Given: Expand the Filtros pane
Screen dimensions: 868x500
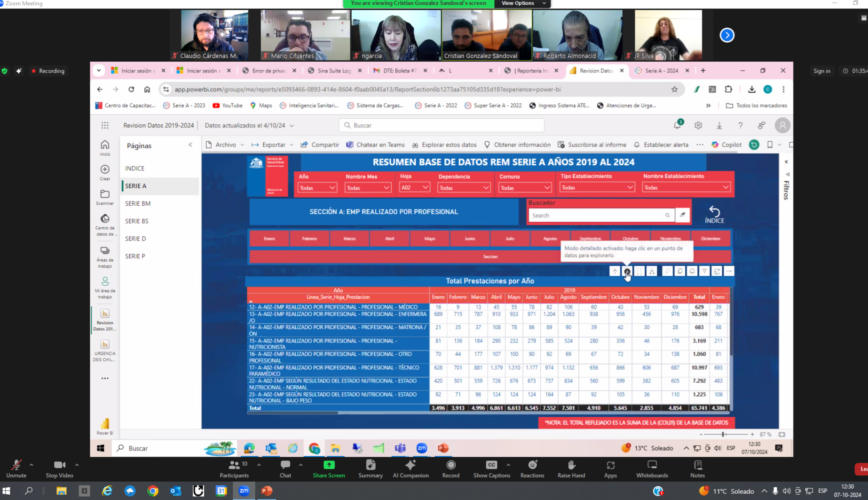Looking at the screenshot, I should pyautogui.click(x=786, y=162).
